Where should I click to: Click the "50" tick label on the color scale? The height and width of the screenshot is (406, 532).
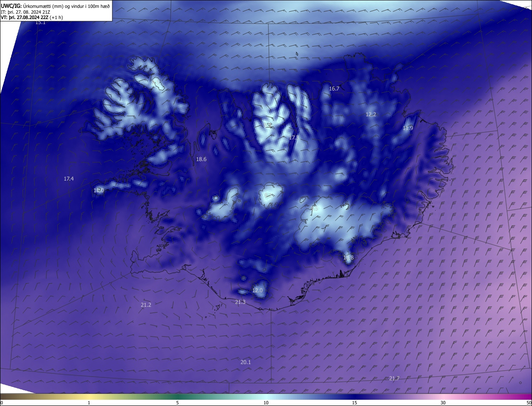pos(529,403)
